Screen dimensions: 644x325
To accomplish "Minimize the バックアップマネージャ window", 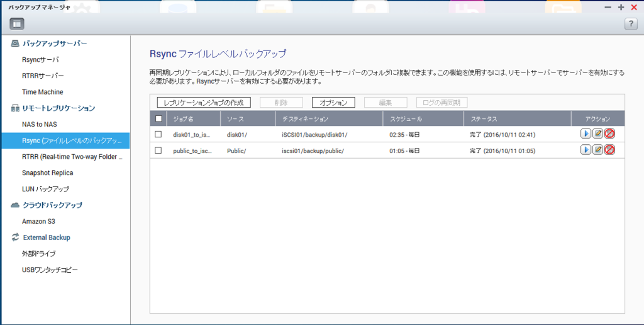I will tap(608, 8).
